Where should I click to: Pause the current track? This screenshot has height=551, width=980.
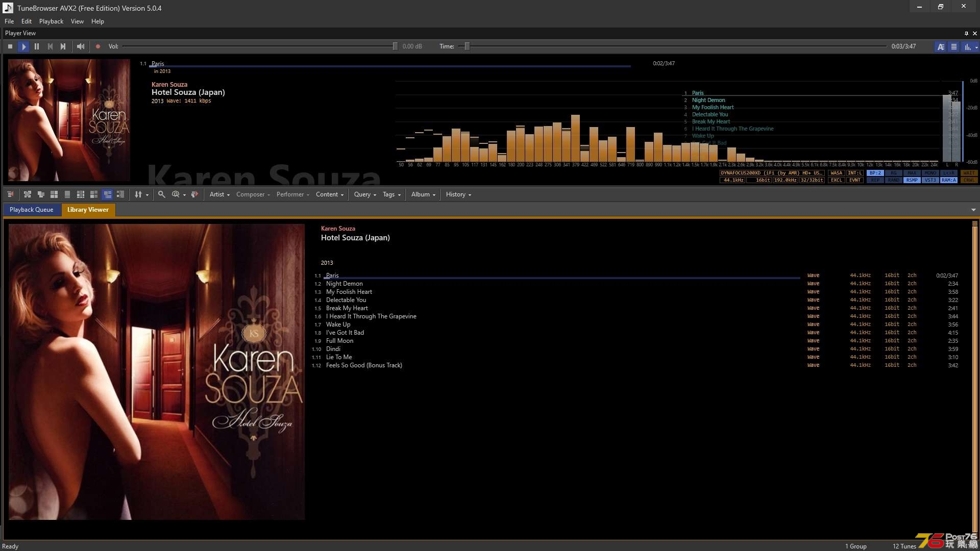[37, 46]
